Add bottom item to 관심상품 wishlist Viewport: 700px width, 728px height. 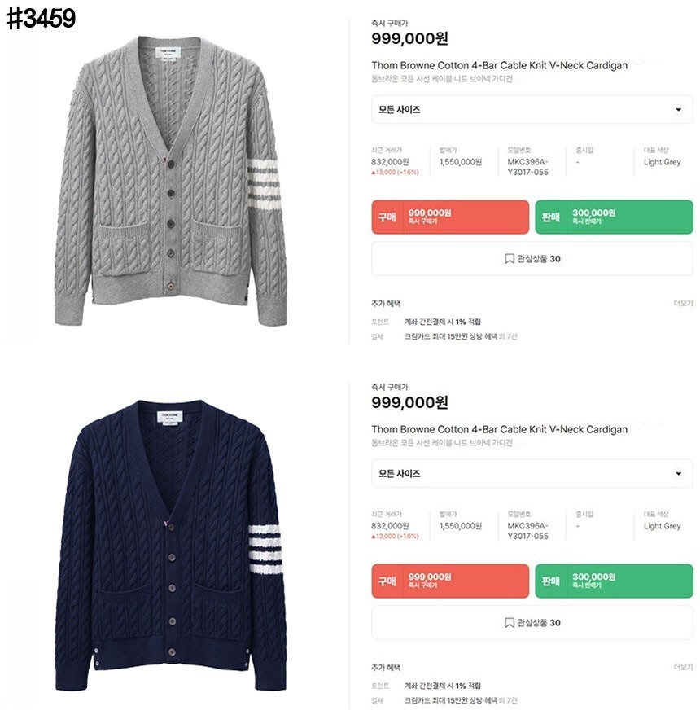532,623
